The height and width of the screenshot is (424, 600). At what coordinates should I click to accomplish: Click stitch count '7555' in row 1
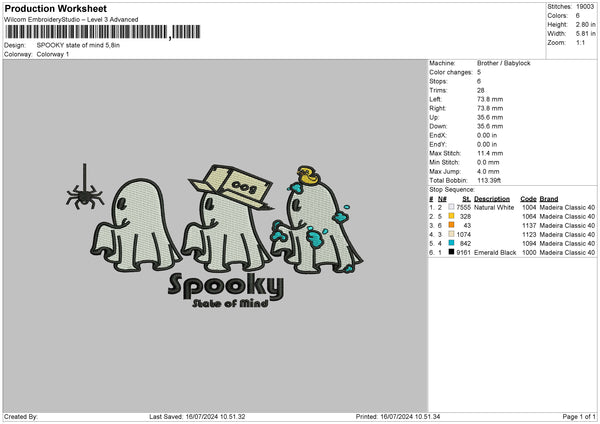pyautogui.click(x=463, y=207)
